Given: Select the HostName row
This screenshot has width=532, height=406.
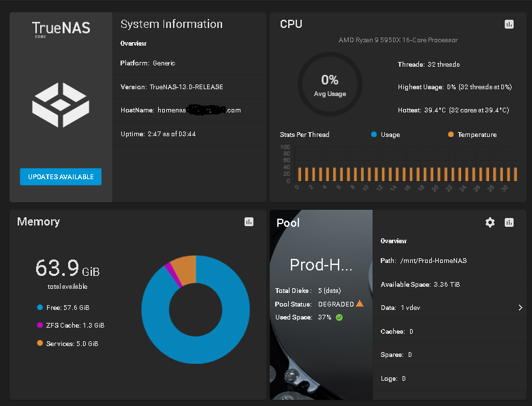Looking at the screenshot, I should coord(189,110).
